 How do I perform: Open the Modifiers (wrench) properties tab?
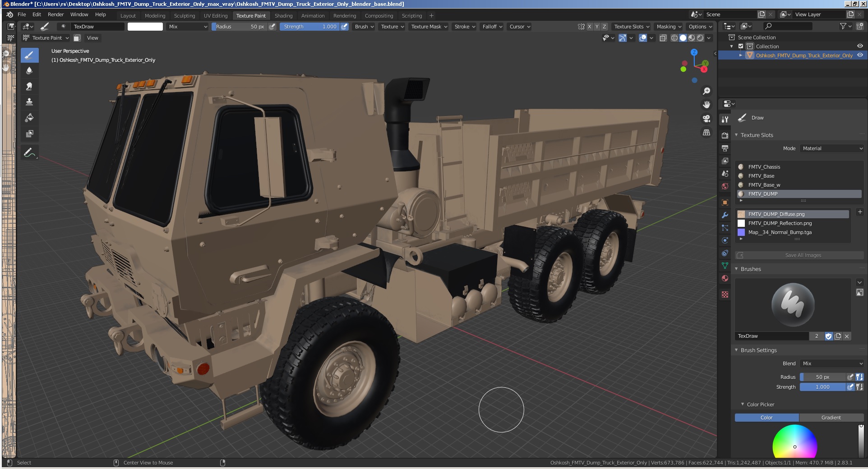(x=725, y=215)
